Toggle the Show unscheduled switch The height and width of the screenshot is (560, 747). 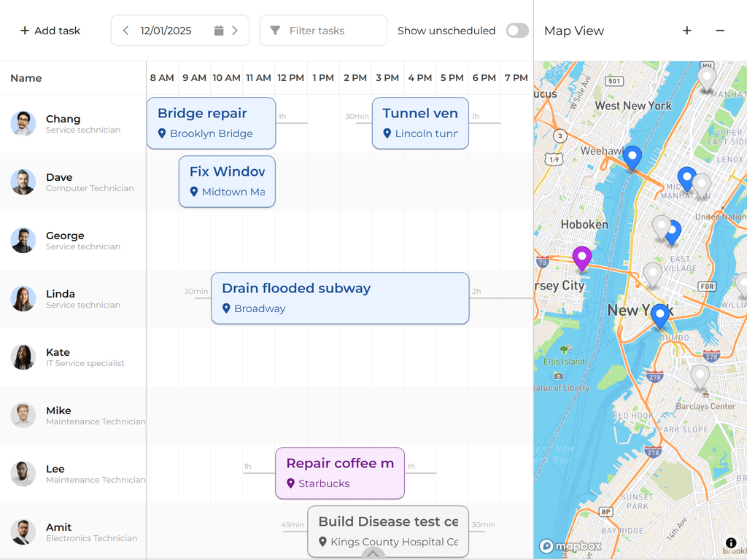coord(517,31)
